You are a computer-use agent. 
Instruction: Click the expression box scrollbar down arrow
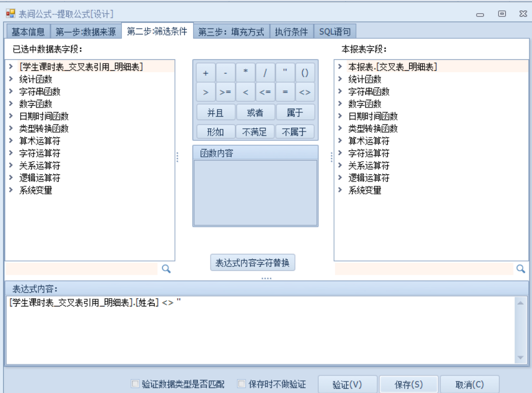click(x=520, y=357)
